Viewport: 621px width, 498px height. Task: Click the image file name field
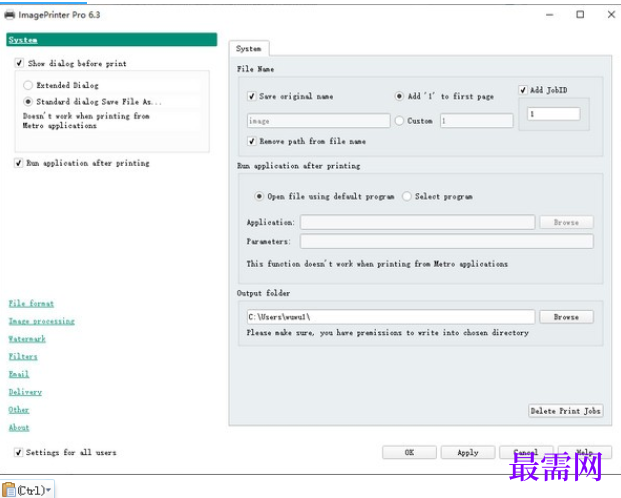click(318, 121)
